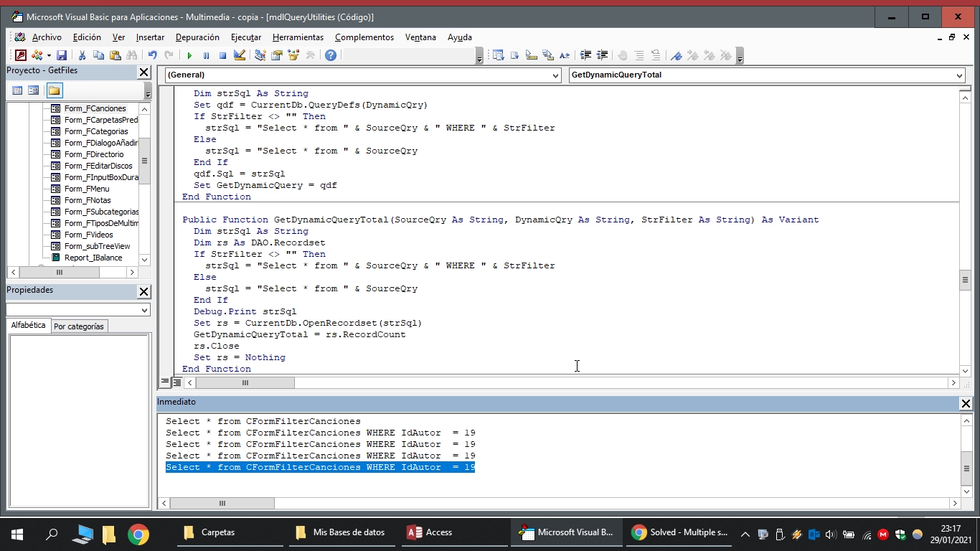Click the Copy icon in toolbar
This screenshot has height=551, width=980.
pyautogui.click(x=98, y=55)
